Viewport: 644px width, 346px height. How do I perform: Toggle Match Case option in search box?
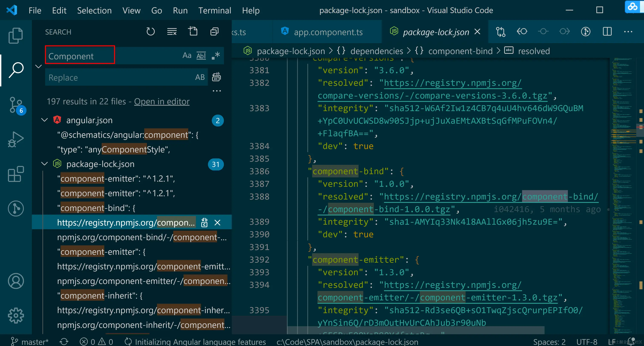pos(187,56)
